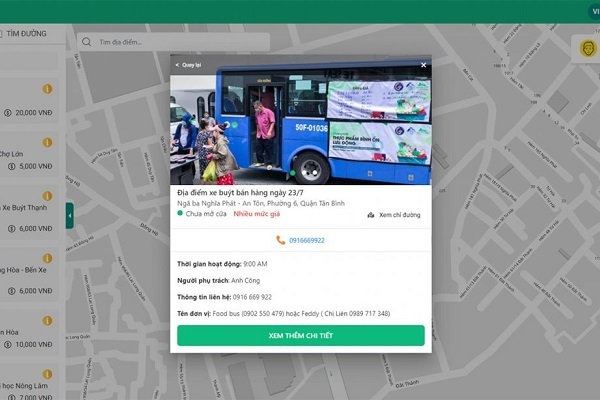Open info icon for 20,000 VNĐ route

[x=47, y=89]
